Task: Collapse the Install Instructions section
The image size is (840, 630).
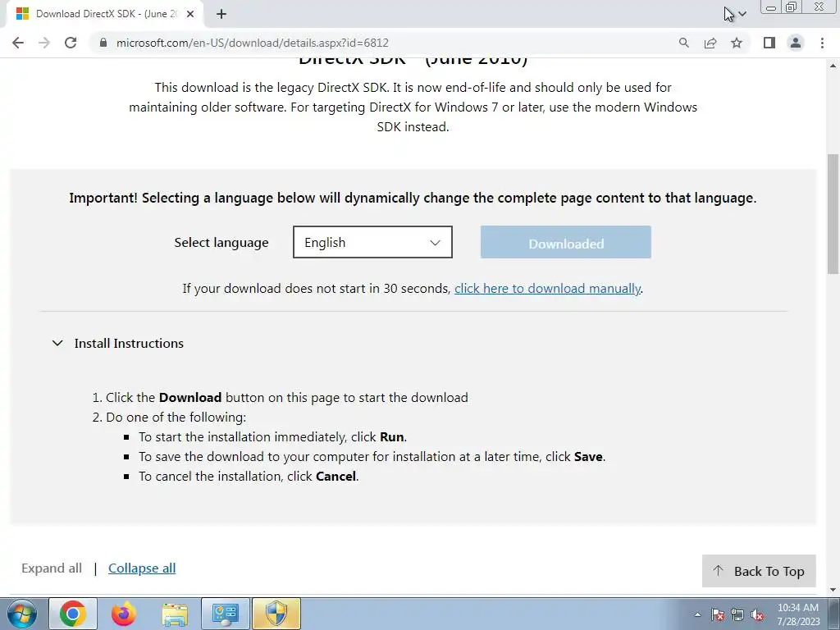Action: pos(57,343)
